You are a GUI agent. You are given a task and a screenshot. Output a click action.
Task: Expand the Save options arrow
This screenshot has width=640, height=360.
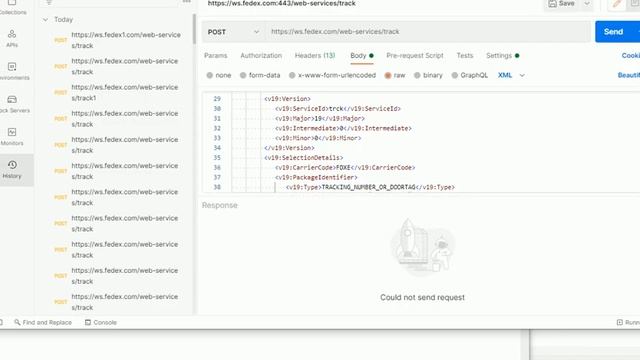point(587,4)
